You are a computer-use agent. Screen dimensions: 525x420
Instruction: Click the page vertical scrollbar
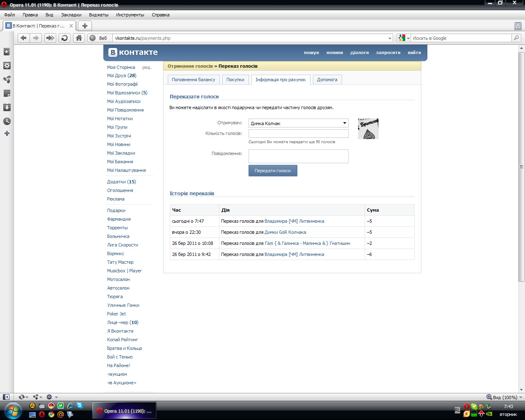pyautogui.click(x=521, y=166)
